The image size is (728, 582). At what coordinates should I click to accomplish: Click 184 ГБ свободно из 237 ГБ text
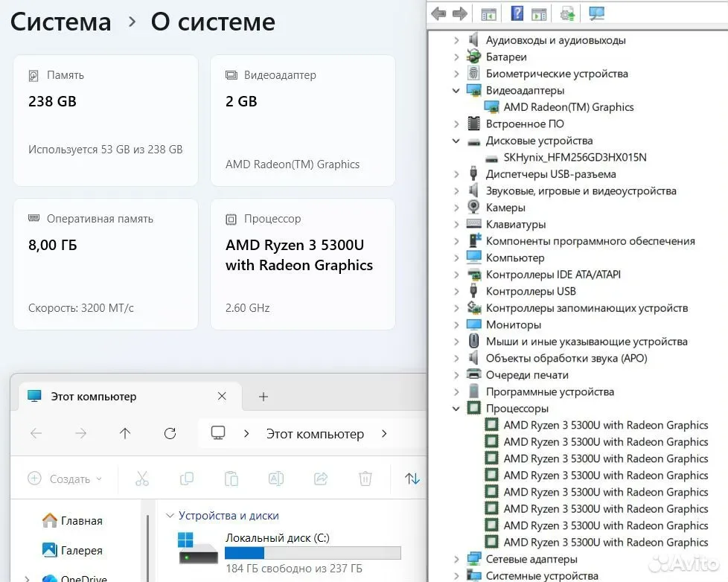(x=294, y=568)
